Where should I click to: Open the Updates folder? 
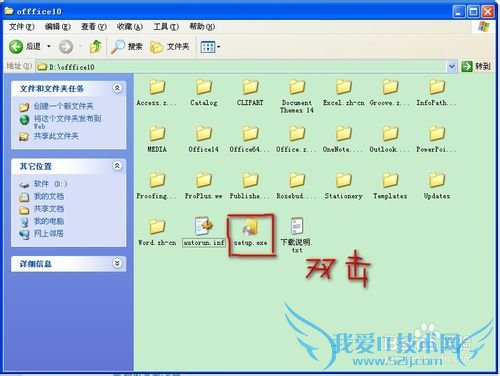point(437,187)
